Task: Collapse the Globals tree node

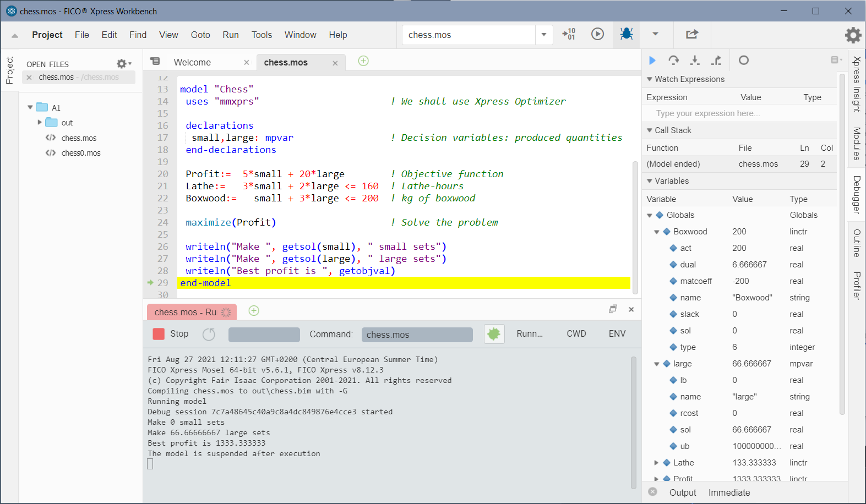Action: coord(650,215)
